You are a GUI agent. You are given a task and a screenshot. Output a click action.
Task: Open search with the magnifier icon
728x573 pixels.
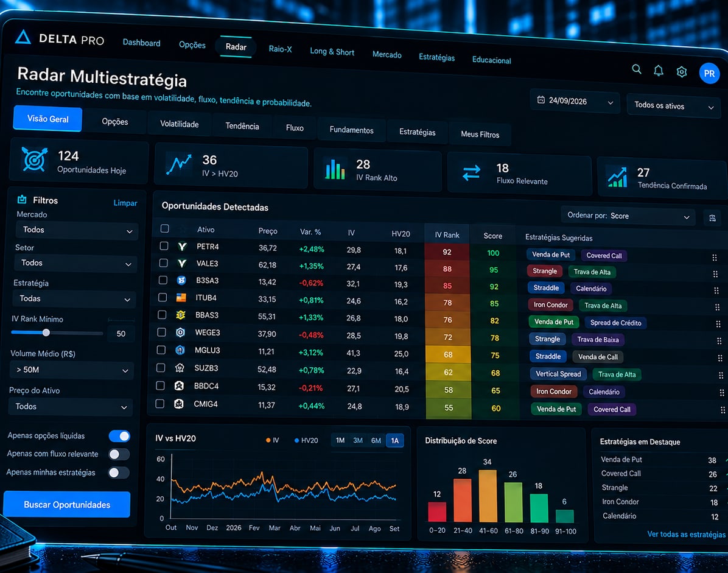(637, 69)
